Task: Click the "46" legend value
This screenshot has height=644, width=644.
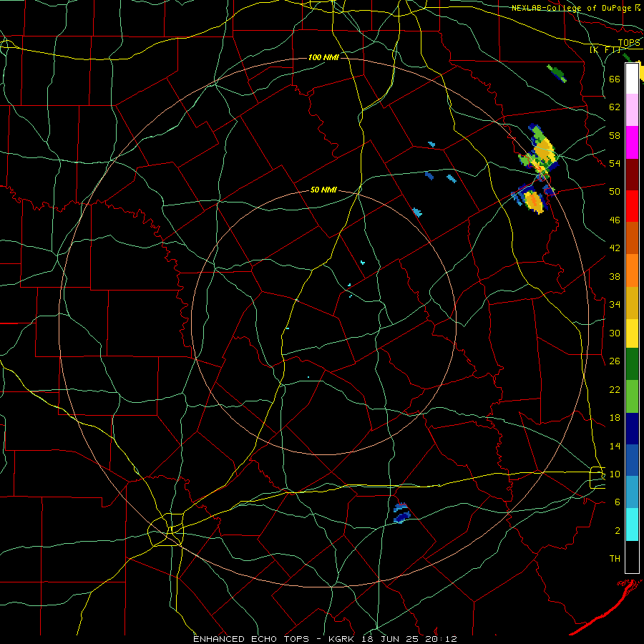Action: pos(615,220)
